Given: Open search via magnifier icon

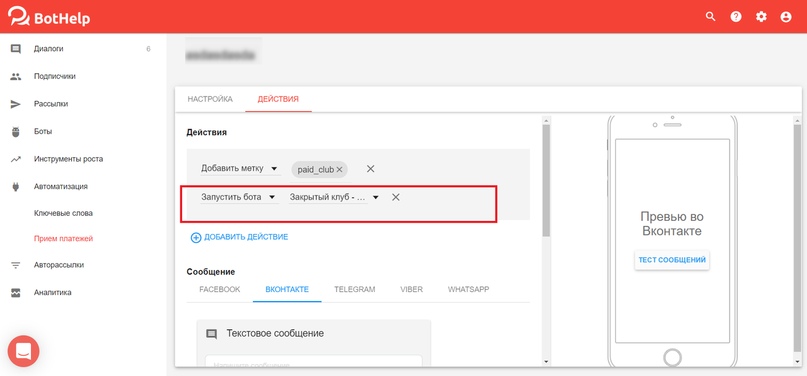Looking at the screenshot, I should pos(710,16).
